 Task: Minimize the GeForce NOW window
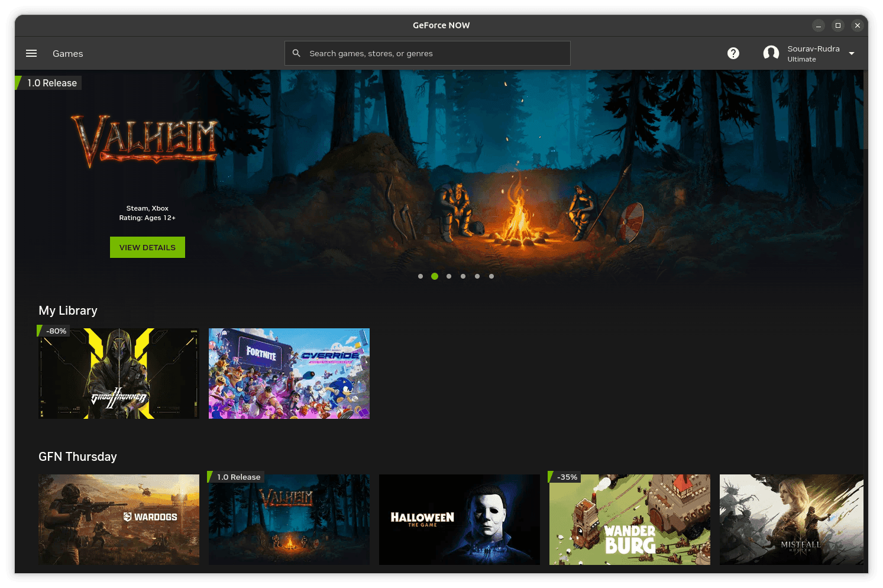coord(819,25)
